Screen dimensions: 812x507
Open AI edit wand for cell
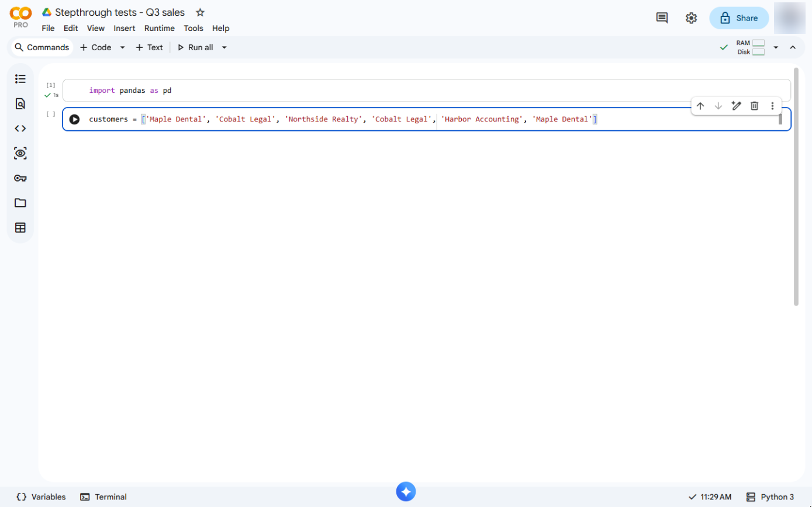point(737,106)
